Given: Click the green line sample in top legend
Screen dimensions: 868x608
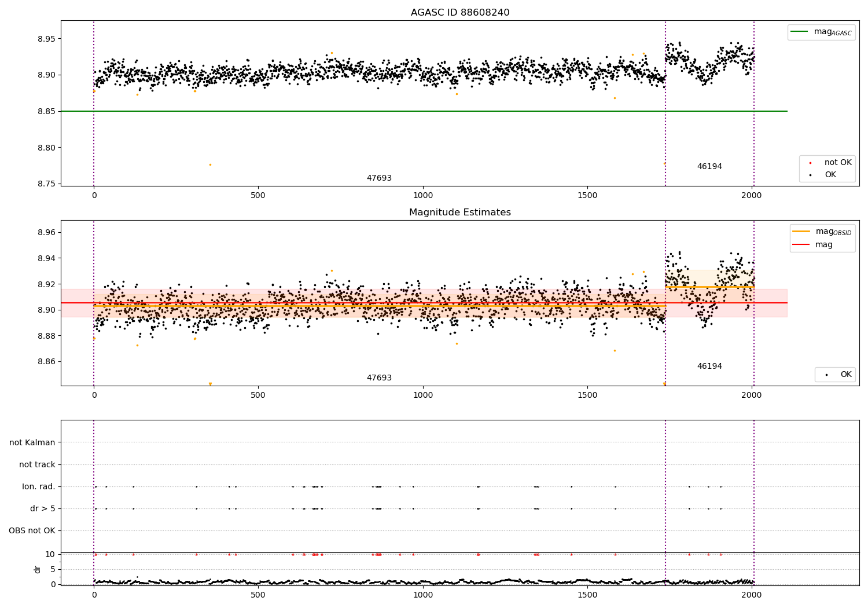Looking at the screenshot, I should (x=800, y=32).
